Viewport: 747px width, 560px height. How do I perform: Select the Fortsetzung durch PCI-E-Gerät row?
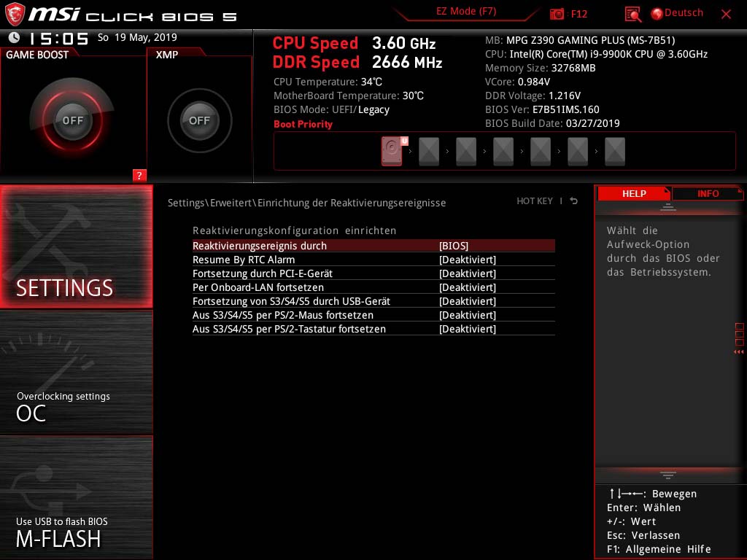tap(373, 273)
